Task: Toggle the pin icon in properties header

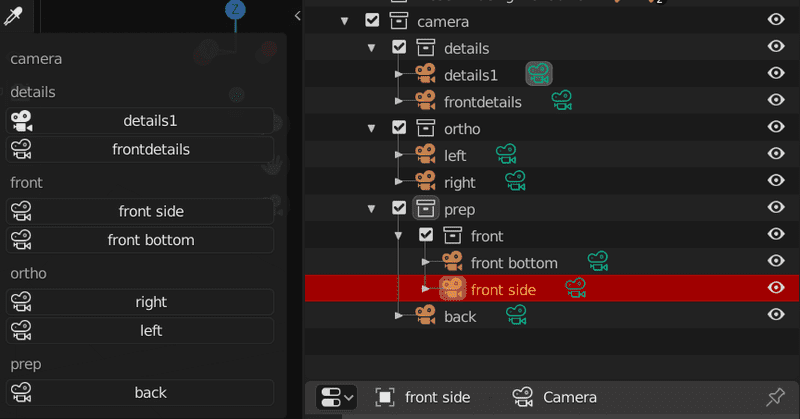Action: pos(776,397)
